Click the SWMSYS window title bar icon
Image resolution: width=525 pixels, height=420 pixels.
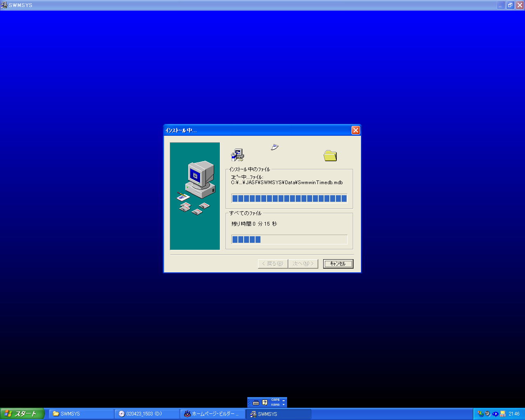click(4, 5)
